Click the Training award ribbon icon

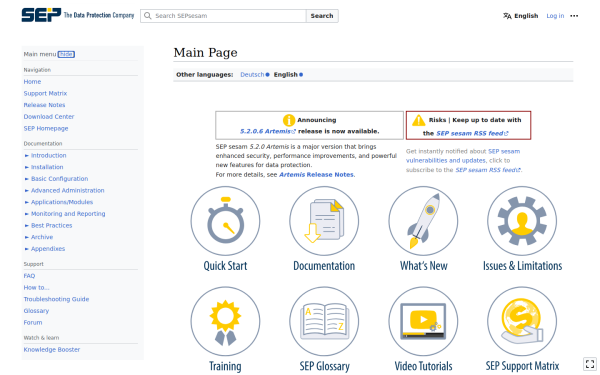tap(225, 321)
